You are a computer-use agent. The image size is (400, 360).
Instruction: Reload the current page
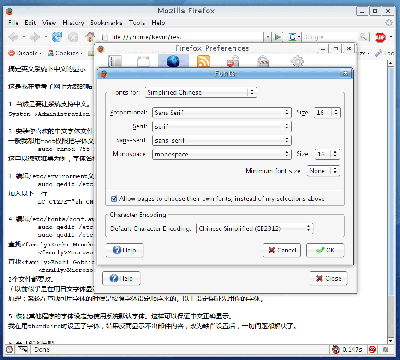tap(57, 37)
